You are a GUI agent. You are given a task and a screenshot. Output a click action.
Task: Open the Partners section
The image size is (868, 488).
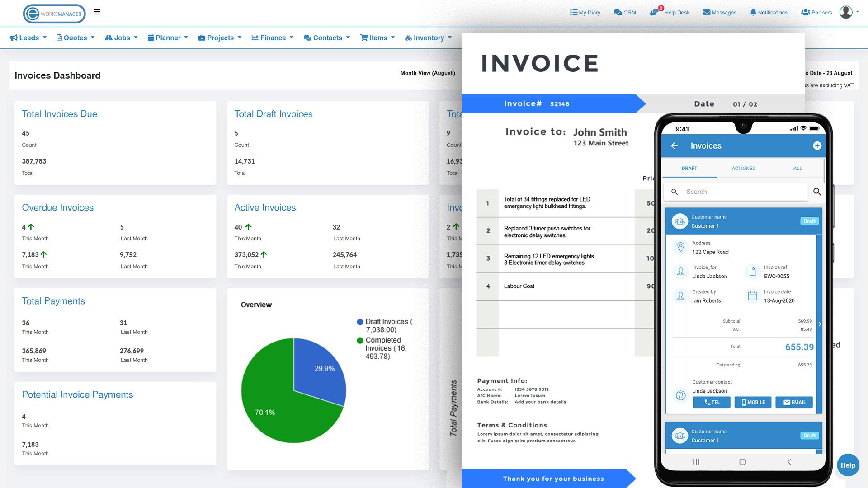pos(816,12)
